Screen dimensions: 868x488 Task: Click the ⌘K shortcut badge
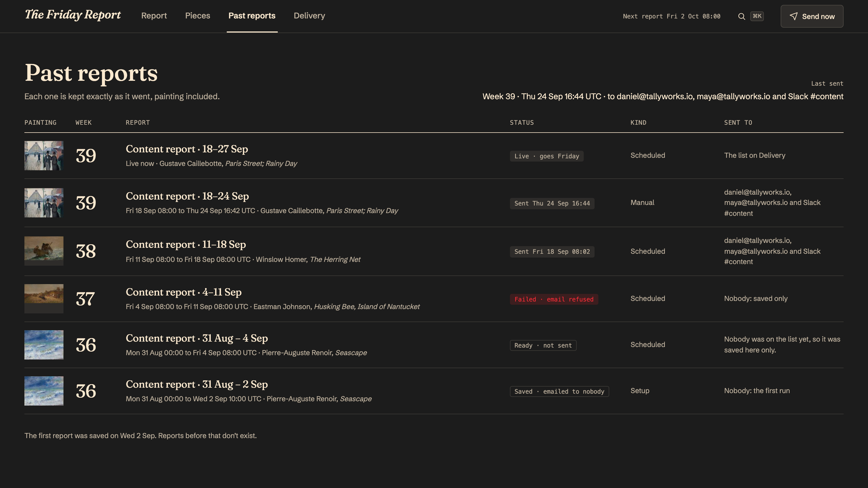[x=757, y=16]
